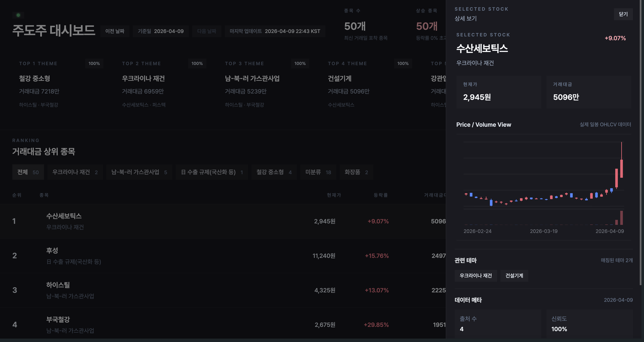
Task: Open the 우크라이나 재건 related theme tag
Action: click(x=476, y=276)
